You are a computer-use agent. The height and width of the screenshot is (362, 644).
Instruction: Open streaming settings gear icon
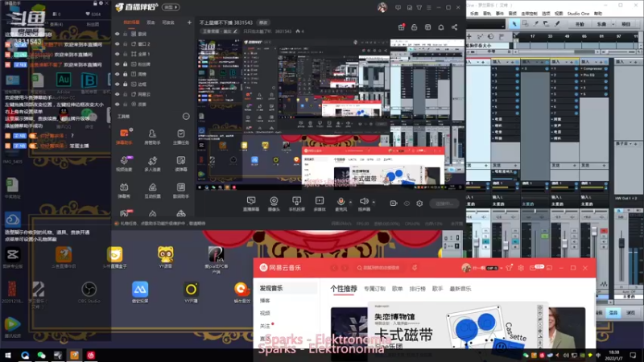pyautogui.click(x=419, y=204)
